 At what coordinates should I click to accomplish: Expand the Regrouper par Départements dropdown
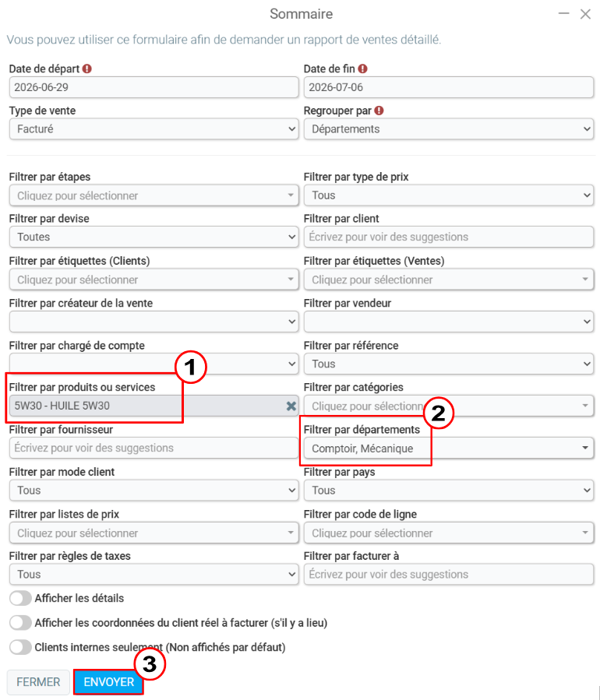click(x=449, y=129)
